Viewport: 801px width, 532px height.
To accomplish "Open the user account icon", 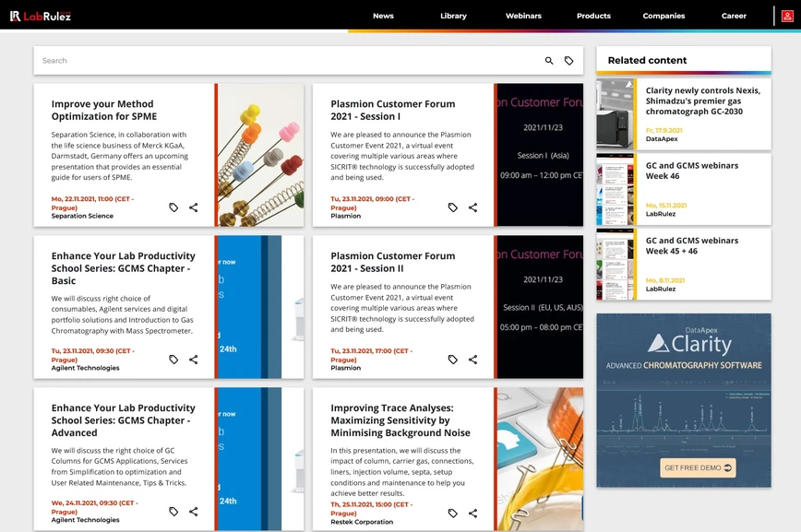I will 787,16.
